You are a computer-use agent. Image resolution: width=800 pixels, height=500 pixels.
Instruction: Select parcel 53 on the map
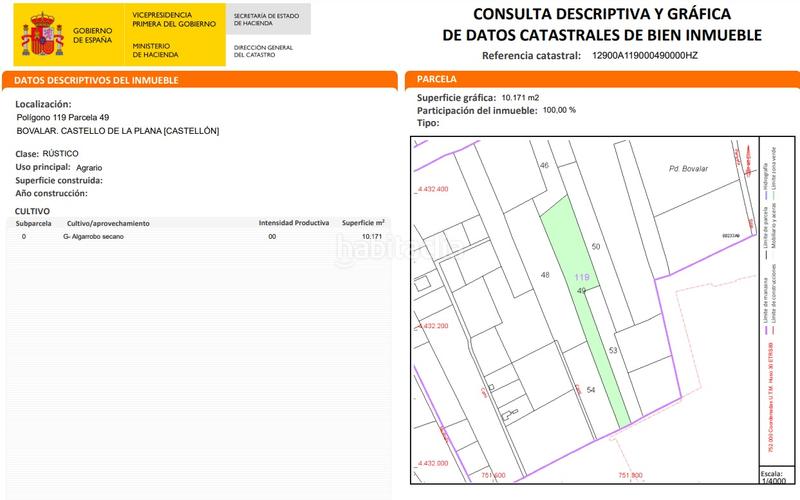(x=613, y=351)
